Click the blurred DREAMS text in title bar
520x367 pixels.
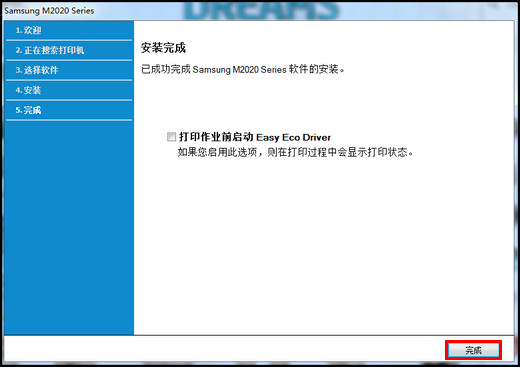(x=260, y=10)
